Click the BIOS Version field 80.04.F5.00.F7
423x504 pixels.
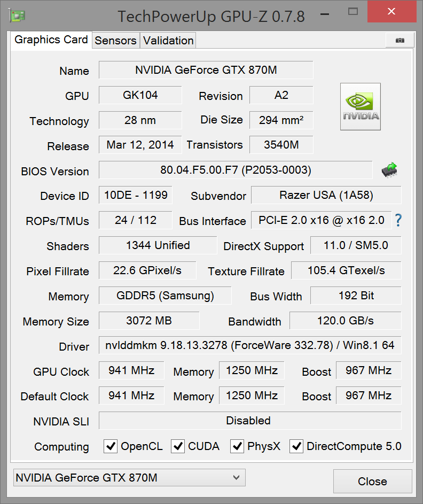coord(236,170)
